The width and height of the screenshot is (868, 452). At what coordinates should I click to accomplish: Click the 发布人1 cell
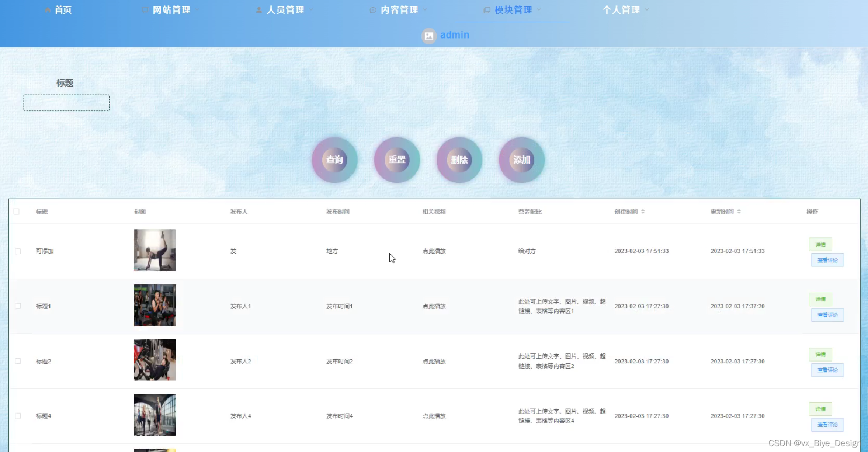point(241,306)
